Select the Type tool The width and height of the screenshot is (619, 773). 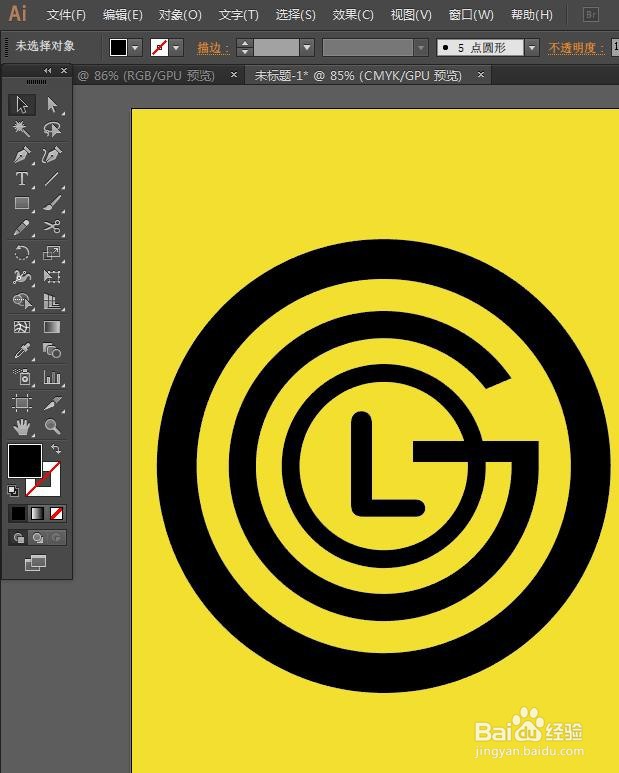point(22,178)
